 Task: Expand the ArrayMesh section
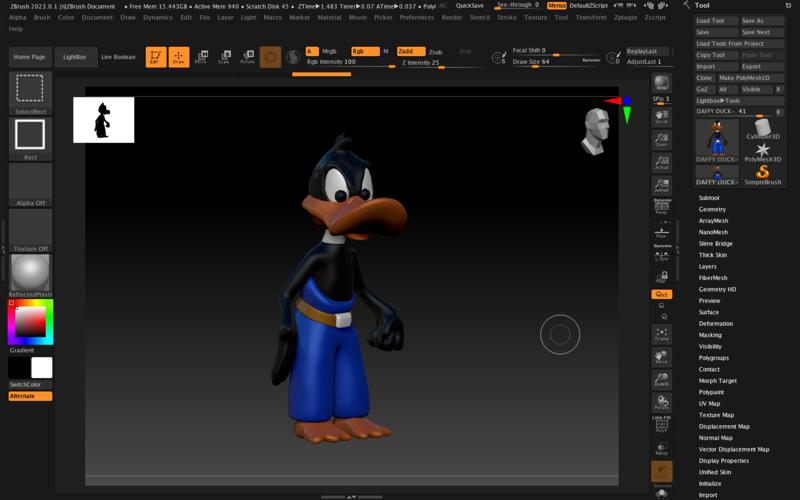pos(713,221)
